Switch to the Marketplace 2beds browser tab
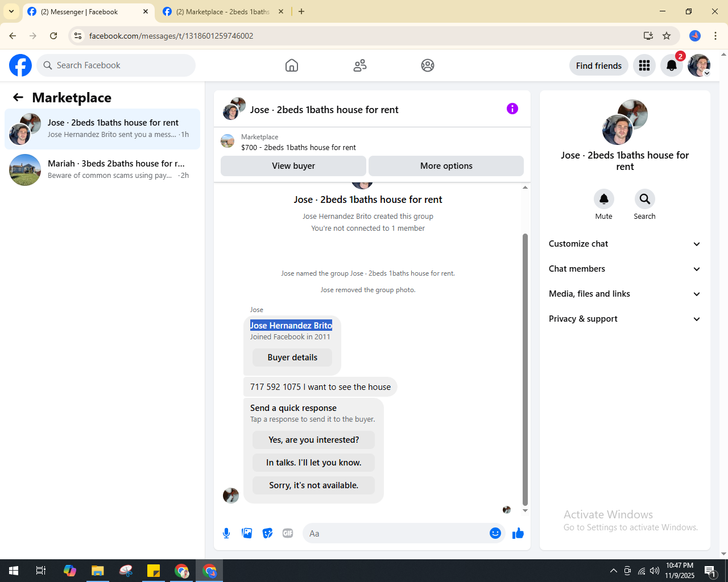The image size is (728, 582). point(222,11)
